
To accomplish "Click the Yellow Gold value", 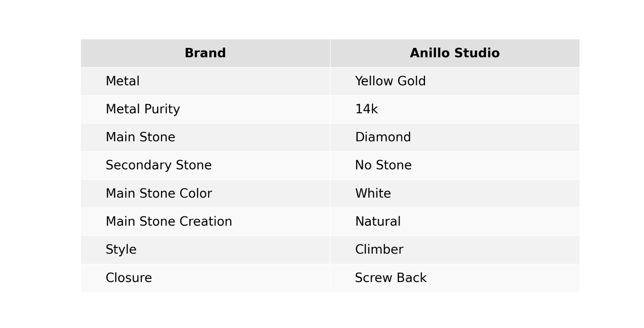I will click(390, 81).
